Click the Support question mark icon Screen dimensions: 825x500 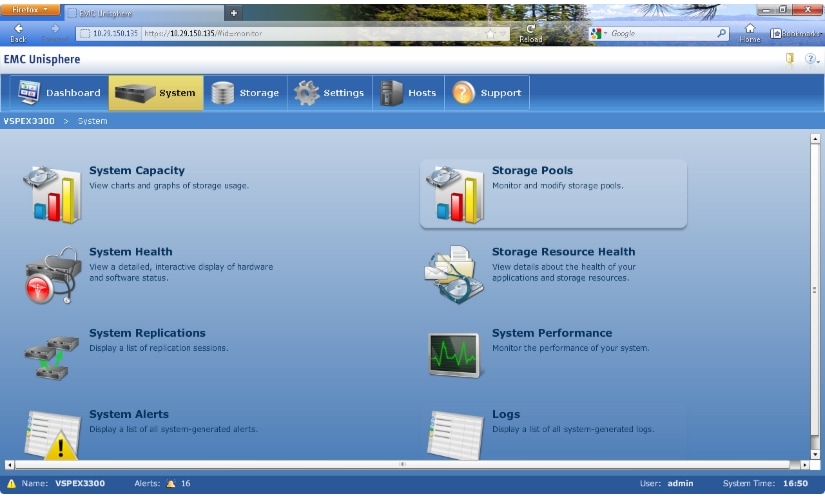point(464,93)
